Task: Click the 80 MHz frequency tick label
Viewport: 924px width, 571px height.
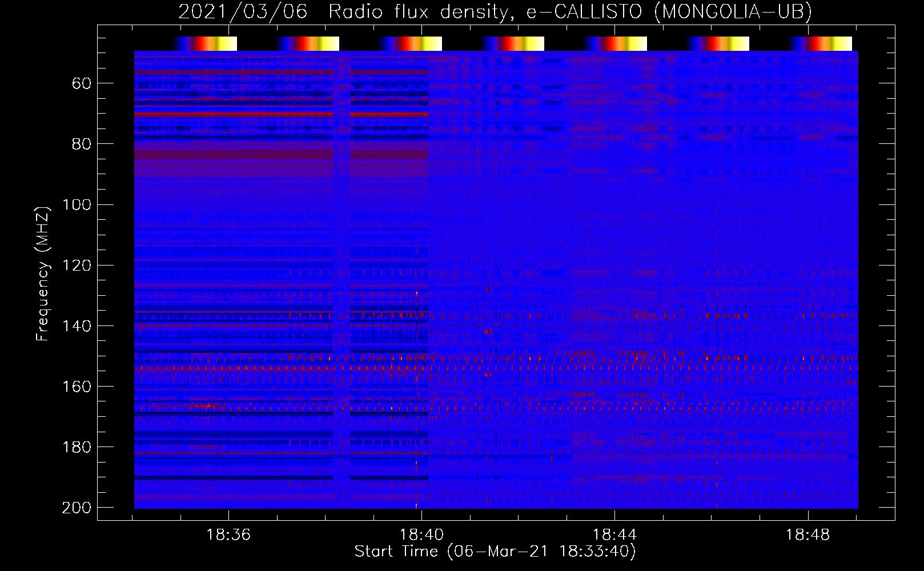Action: coord(82,144)
